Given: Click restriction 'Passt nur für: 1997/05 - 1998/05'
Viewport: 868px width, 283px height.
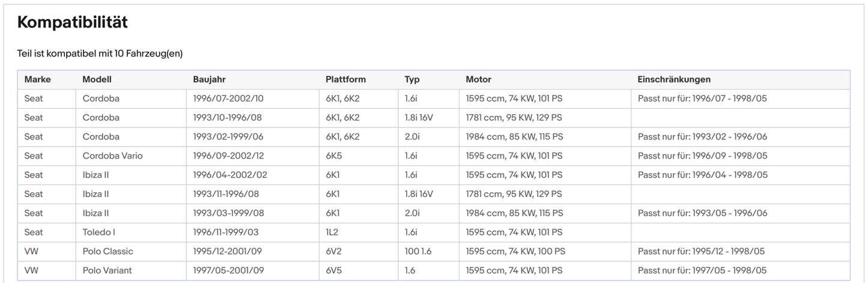Looking at the screenshot, I should [x=702, y=270].
